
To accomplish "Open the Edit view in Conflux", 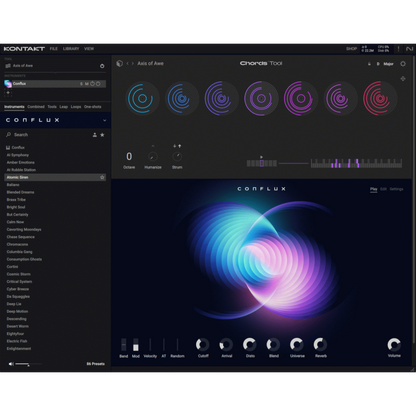I will [x=383, y=189].
